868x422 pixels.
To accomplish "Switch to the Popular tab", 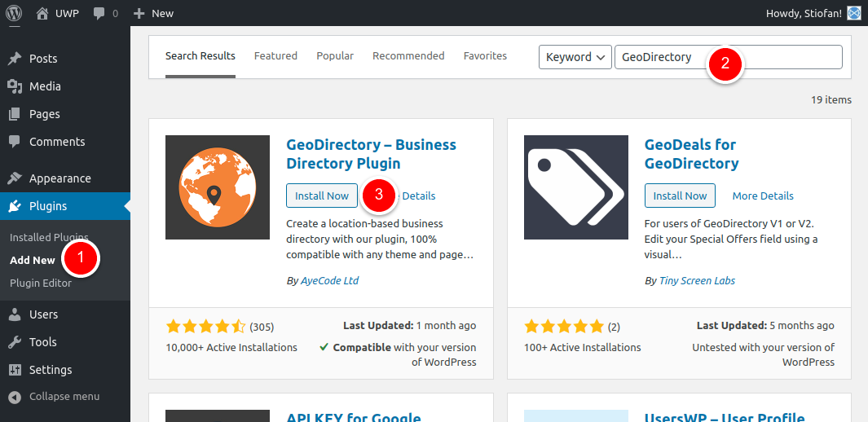I will [335, 56].
